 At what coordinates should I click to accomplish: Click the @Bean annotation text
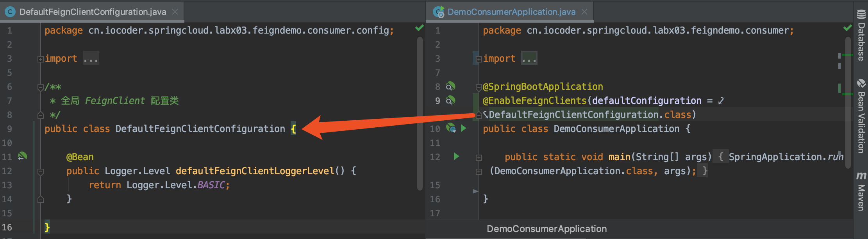(x=80, y=157)
